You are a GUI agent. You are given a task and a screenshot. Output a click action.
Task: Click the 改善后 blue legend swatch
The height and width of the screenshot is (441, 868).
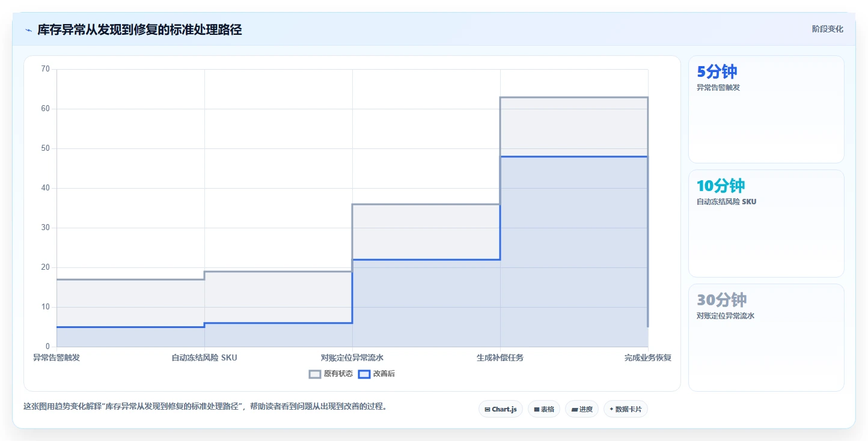click(364, 374)
